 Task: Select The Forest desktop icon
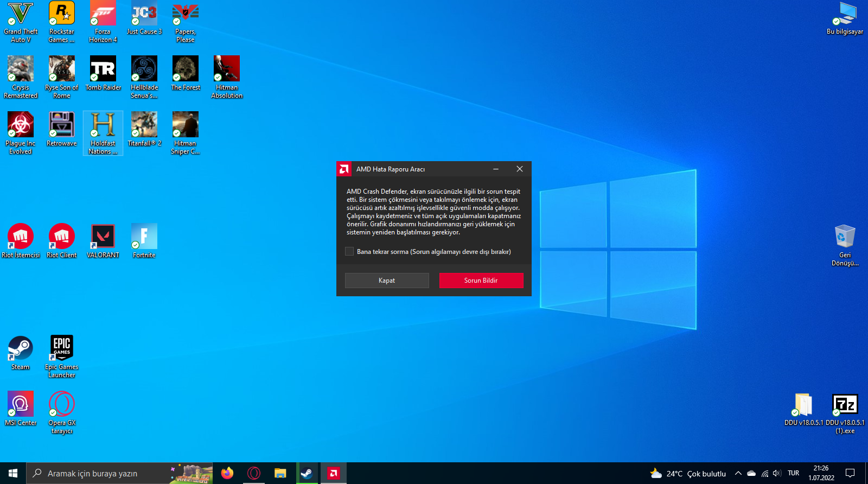point(186,74)
